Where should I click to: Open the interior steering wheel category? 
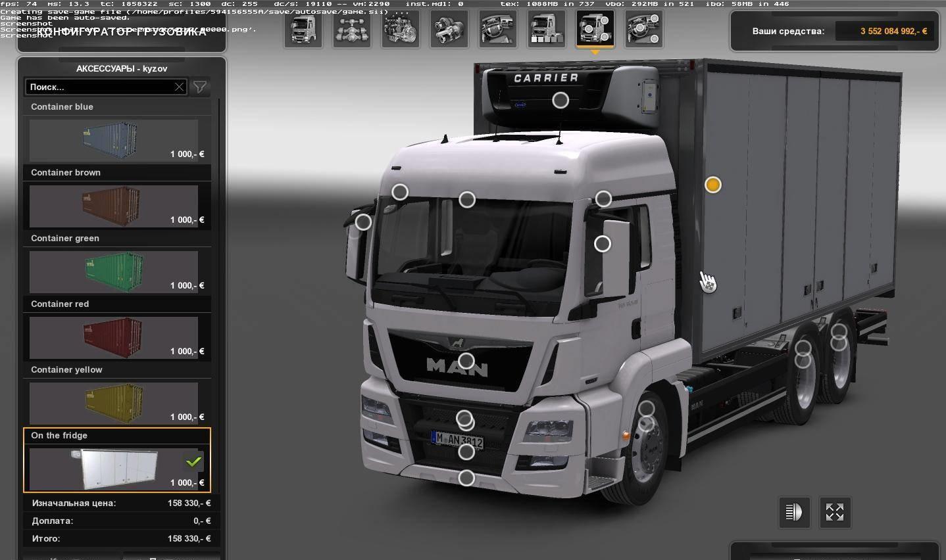(498, 30)
